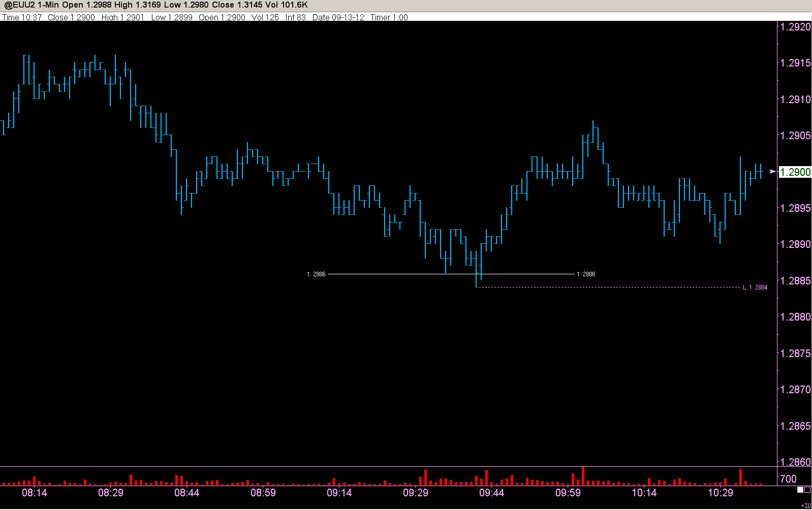The image size is (812, 510).
Task: Click the Vol 125 status field
Action: click(265, 17)
